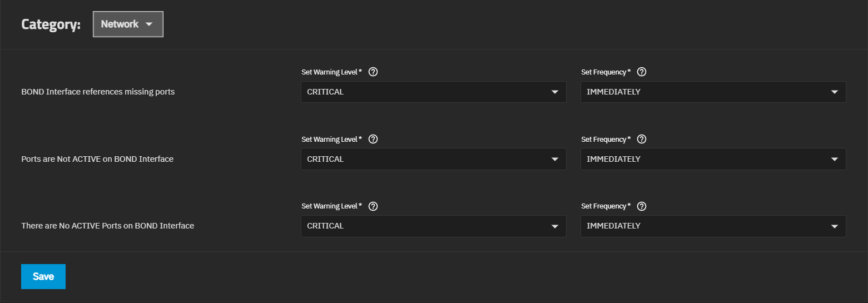Expand warning level dropdown for BOND missing ports

pyautogui.click(x=433, y=92)
